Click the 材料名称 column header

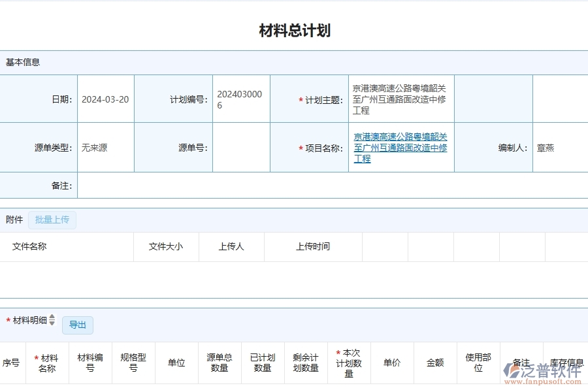[x=48, y=362]
